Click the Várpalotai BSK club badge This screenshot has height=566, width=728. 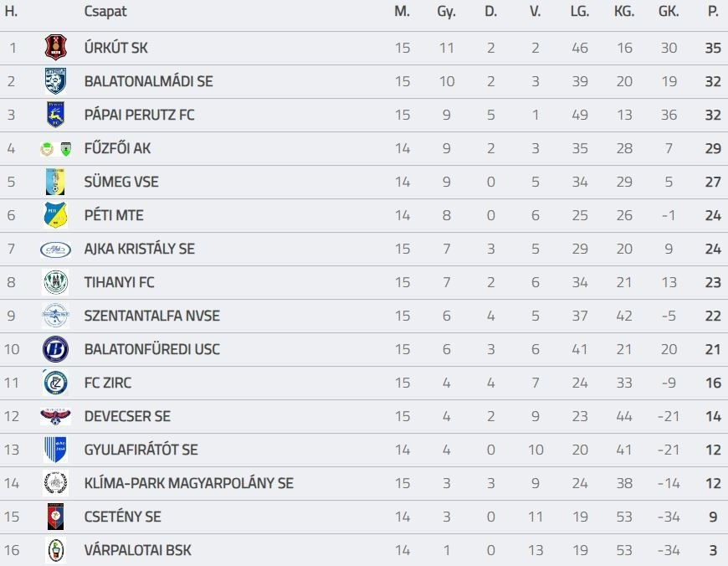tap(55, 550)
